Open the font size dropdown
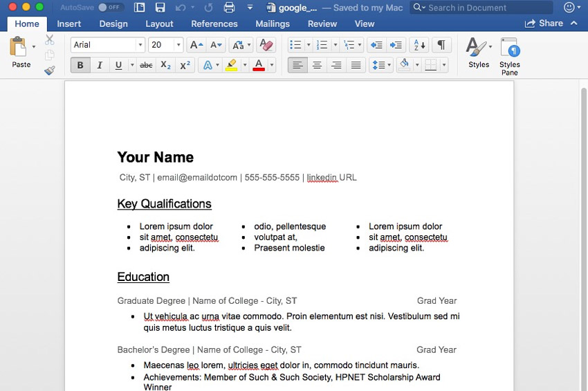 178,45
